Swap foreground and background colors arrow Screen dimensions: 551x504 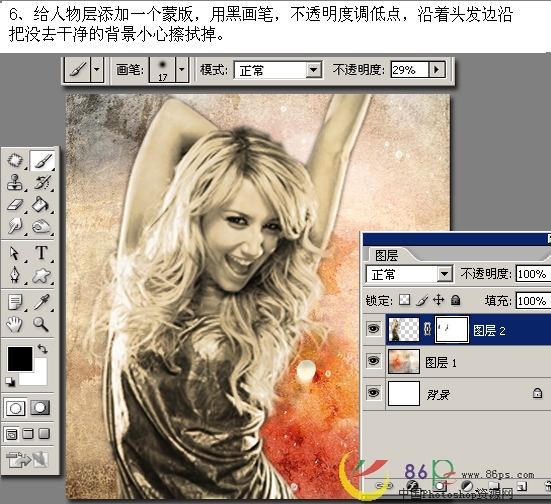click(x=43, y=349)
